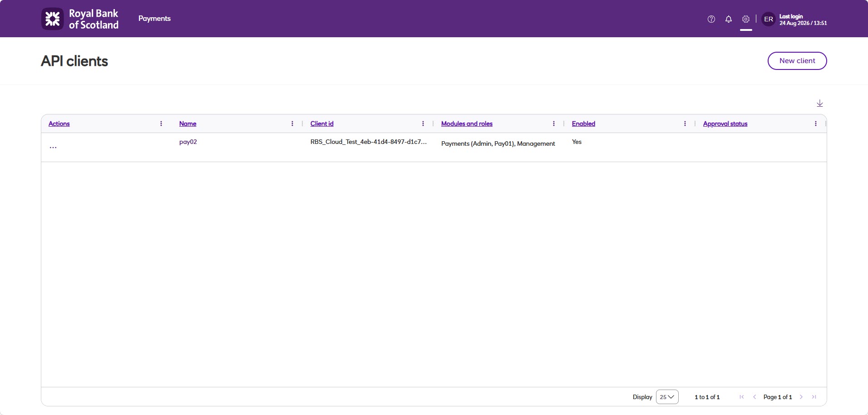Open the ER user avatar menu
The width and height of the screenshot is (868, 415).
point(769,19)
